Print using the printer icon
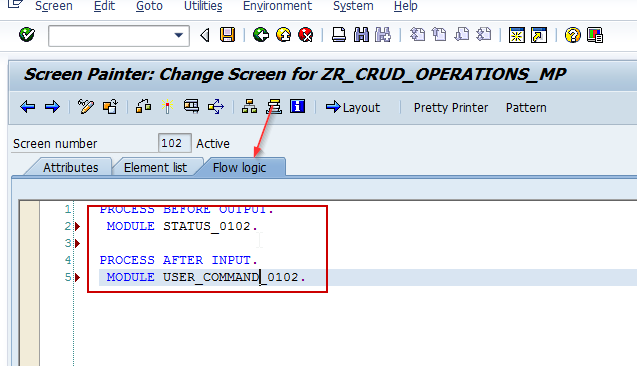The image size is (637, 366). pos(339,35)
